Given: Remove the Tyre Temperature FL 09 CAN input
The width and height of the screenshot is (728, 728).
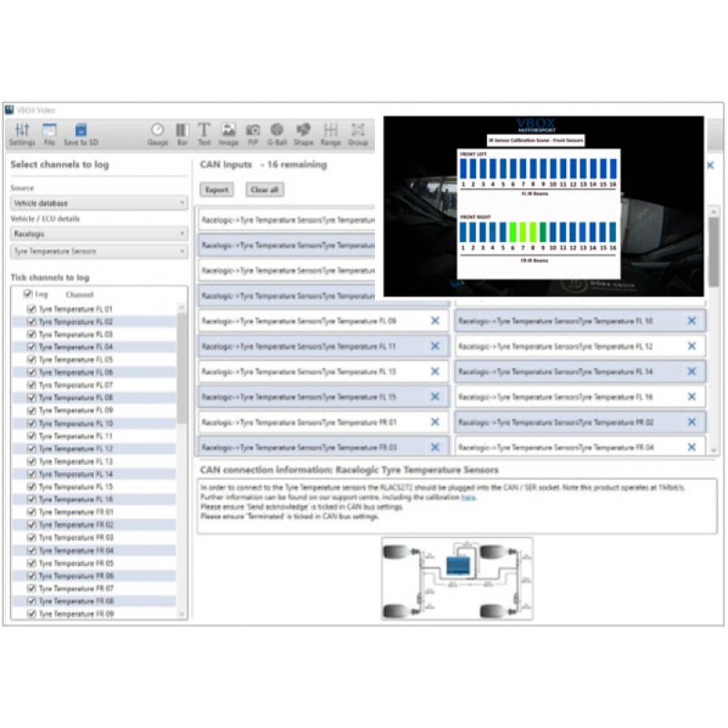Looking at the screenshot, I should [x=435, y=321].
